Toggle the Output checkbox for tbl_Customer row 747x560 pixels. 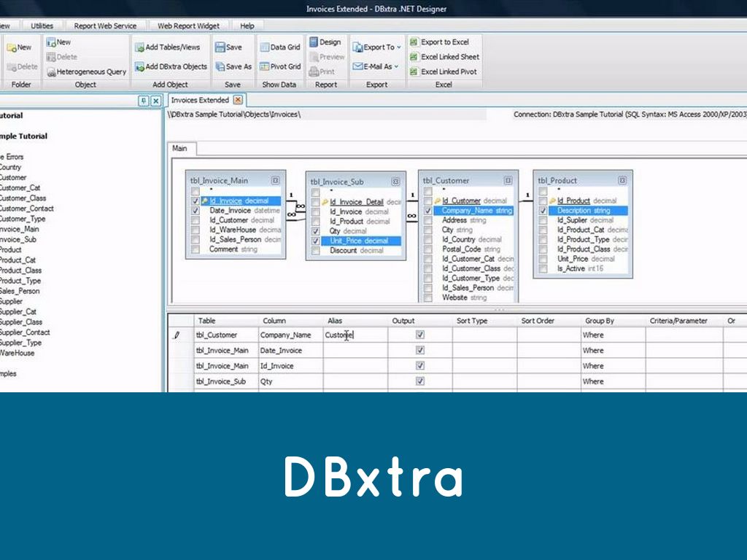click(419, 335)
